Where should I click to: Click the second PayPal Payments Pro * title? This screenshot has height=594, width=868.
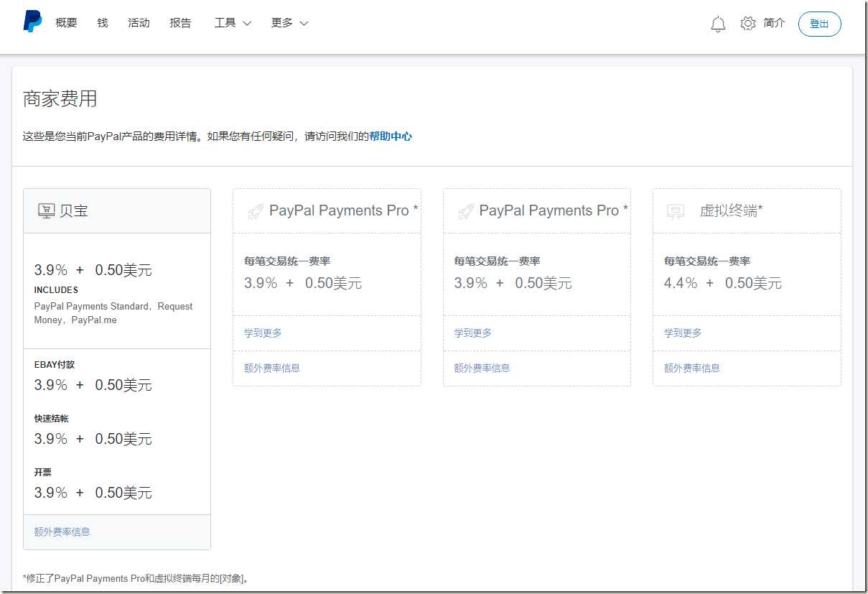tap(554, 210)
